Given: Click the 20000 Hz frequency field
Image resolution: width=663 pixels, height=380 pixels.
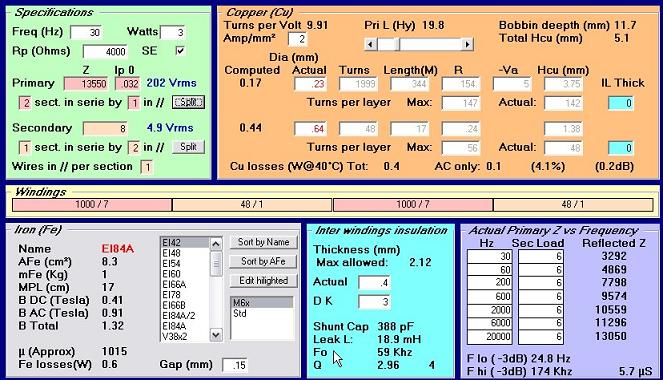Looking at the screenshot, I should pyautogui.click(x=490, y=336).
